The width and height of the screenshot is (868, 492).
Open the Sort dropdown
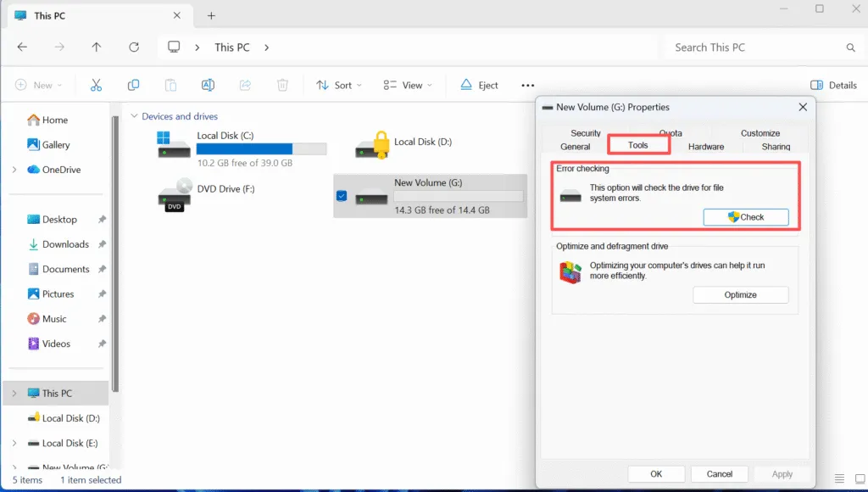(x=338, y=85)
